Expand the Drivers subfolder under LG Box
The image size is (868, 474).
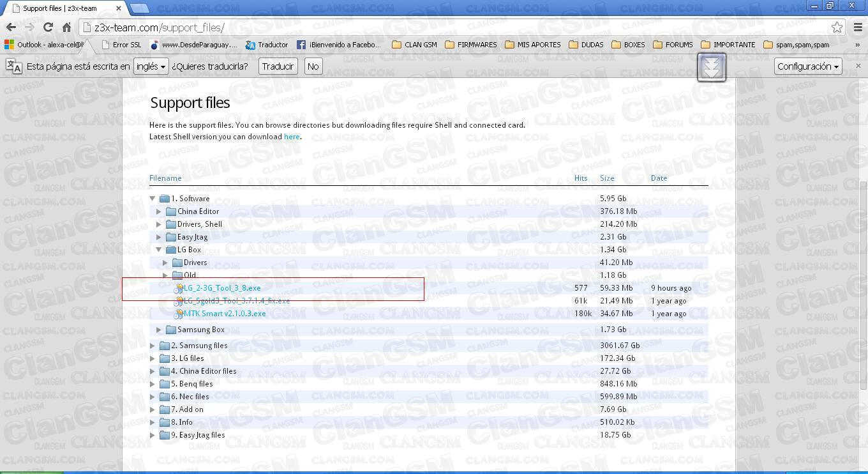165,263
